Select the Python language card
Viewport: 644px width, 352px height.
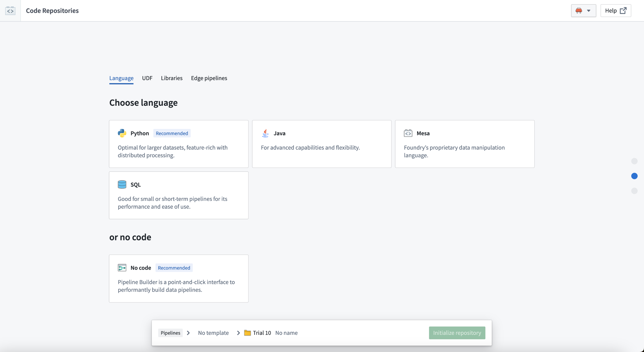[179, 144]
